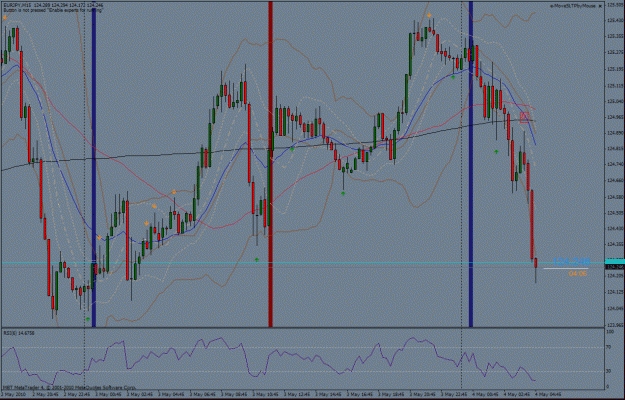Select the leftmost blue vertical line
This screenshot has width=625, height=400.
pos(94,167)
